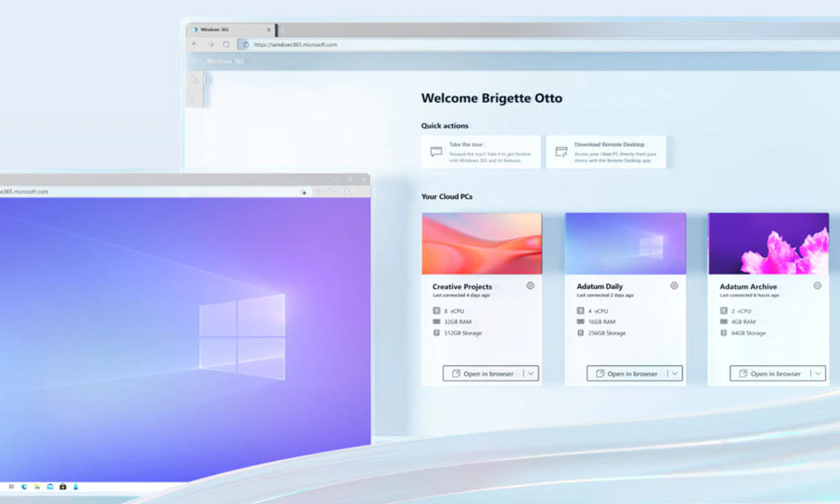Open the Mail app on the Cloud PC taskbar
Screen dimensions: 840x504
click(x=50, y=487)
